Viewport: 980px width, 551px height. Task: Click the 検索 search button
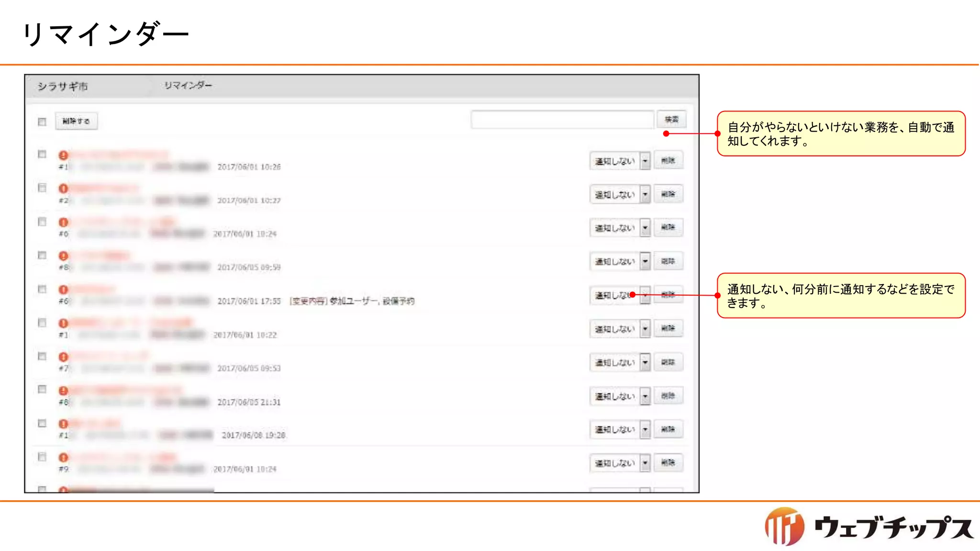tap(671, 119)
